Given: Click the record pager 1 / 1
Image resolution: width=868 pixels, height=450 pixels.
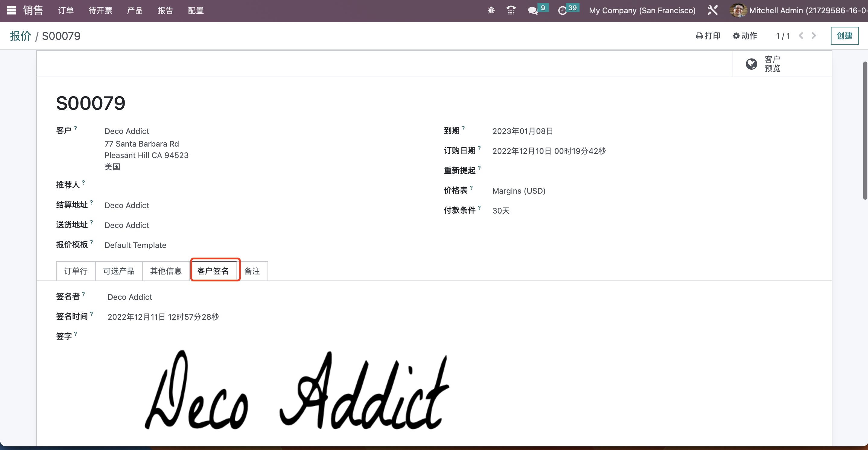Looking at the screenshot, I should pos(783,36).
